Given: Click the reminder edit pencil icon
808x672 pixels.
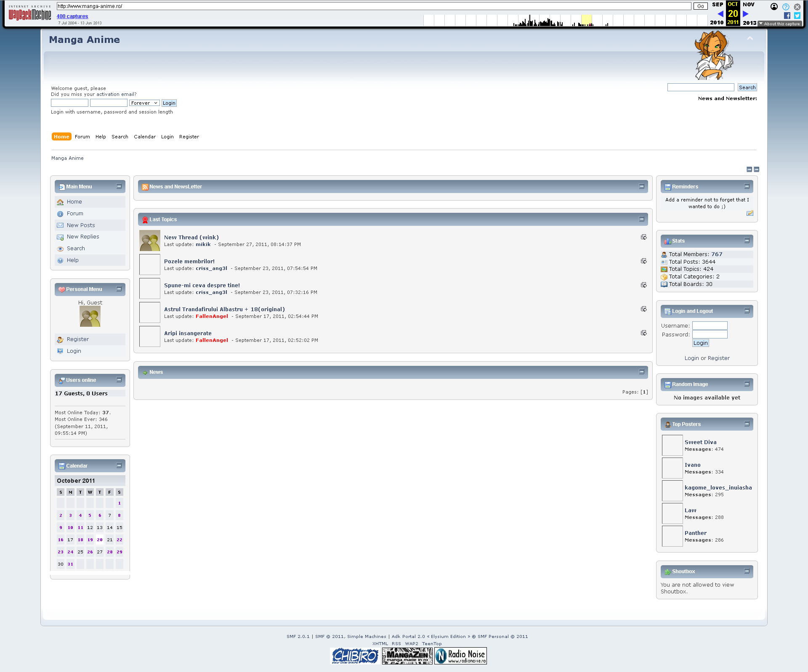Looking at the screenshot, I should click(750, 213).
